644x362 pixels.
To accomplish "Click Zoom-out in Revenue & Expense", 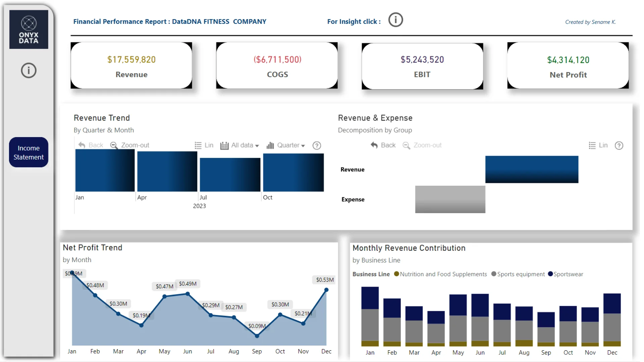I will [x=422, y=145].
